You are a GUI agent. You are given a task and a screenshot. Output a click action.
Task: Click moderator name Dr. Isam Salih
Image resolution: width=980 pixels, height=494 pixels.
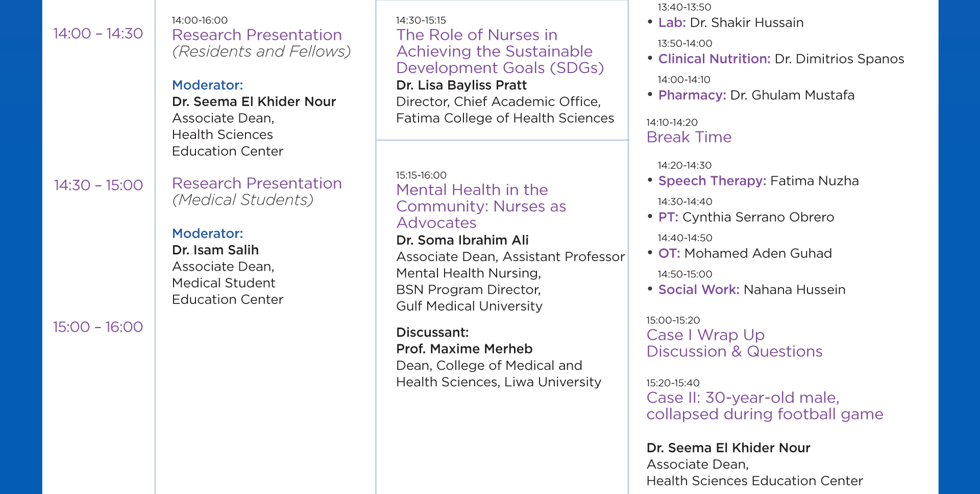click(215, 250)
